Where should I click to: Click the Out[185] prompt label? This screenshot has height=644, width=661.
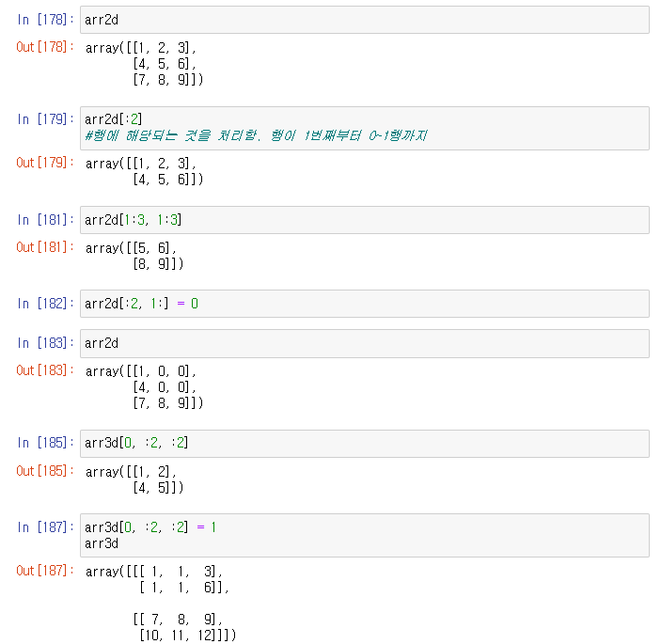pyautogui.click(x=45, y=471)
